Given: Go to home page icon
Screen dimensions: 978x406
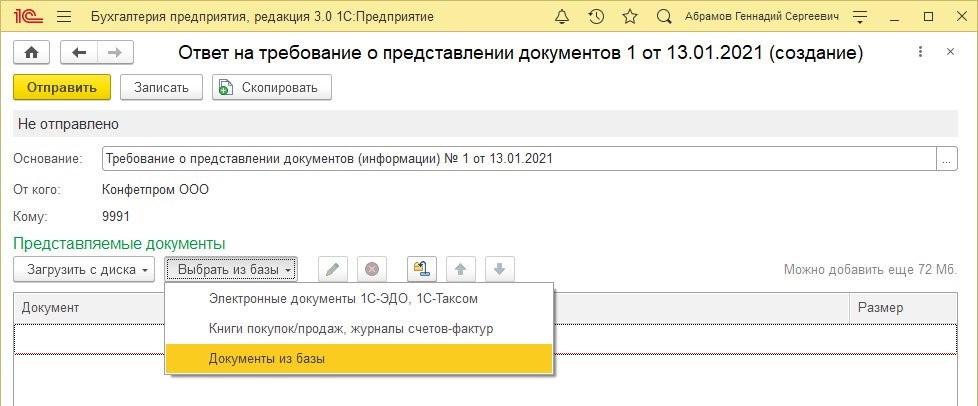Looking at the screenshot, I should pyautogui.click(x=31, y=52).
